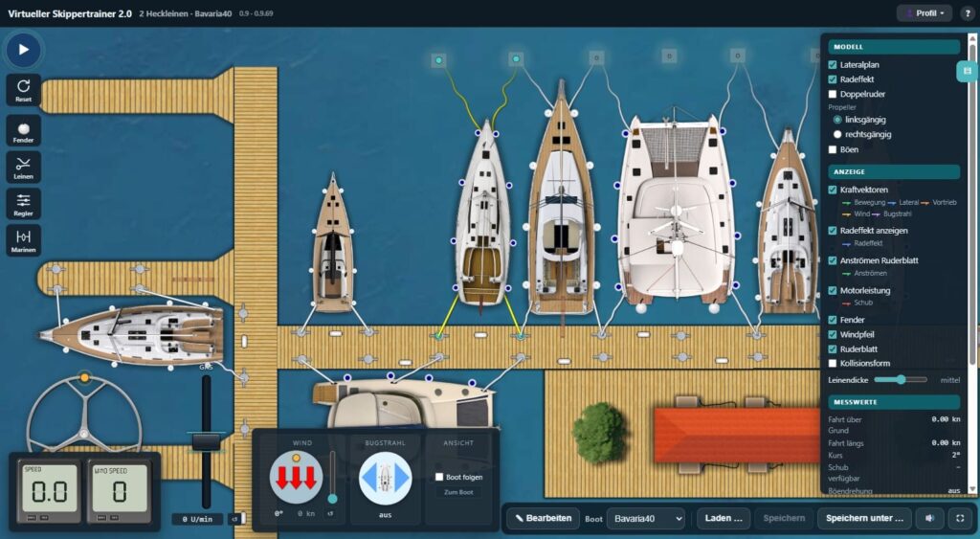Reset wind speed with small reset icon
This screenshot has height=539, width=980.
330,514
